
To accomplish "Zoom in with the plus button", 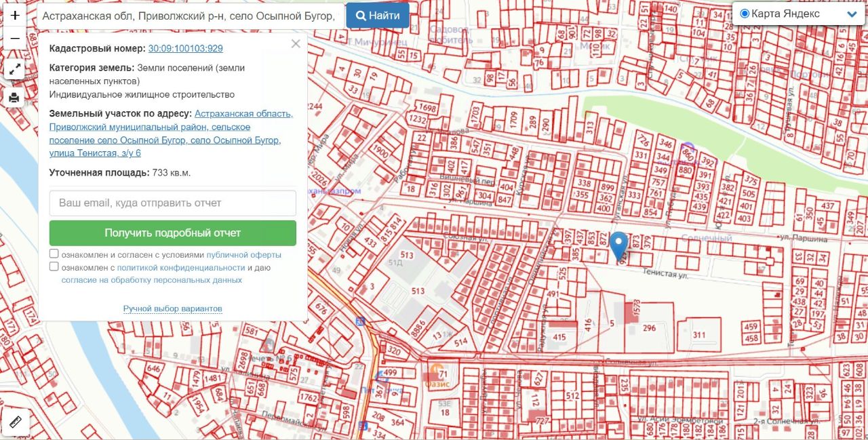I will [15, 14].
